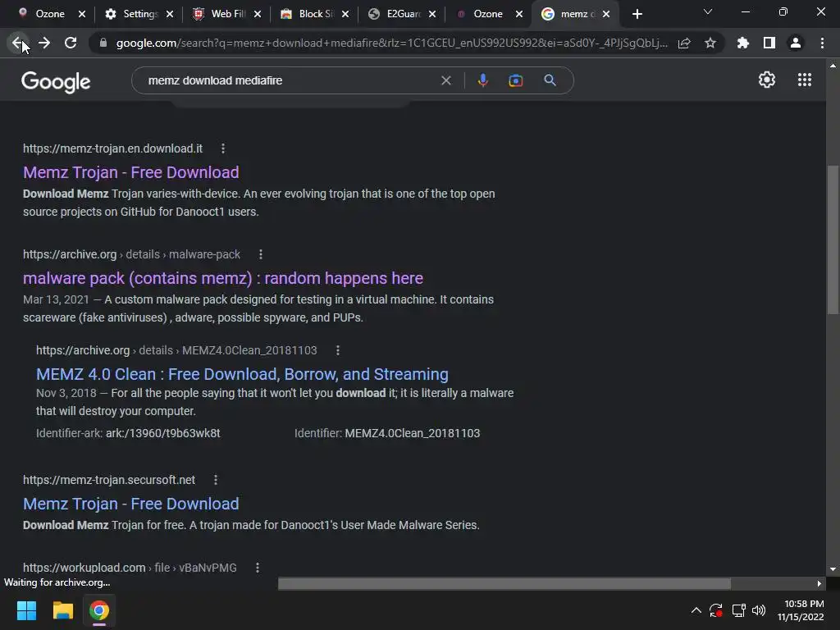Open more options for workupload.com result
Viewport: 840px width, 630px height.
258,568
